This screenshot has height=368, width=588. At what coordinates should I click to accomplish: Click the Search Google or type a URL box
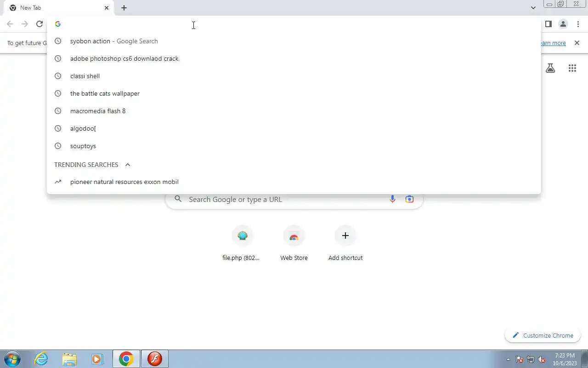[294, 199]
